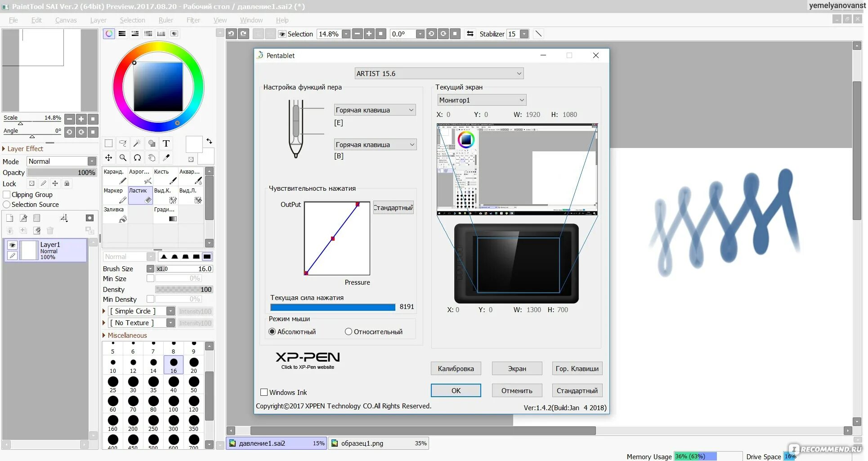The height and width of the screenshot is (461, 868).
Task: Create a new linework layer
Action: pos(23,218)
